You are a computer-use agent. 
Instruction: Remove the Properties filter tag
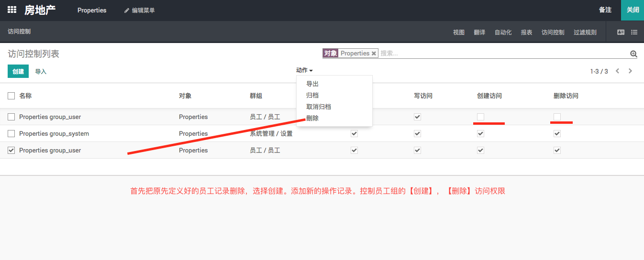pyautogui.click(x=374, y=54)
